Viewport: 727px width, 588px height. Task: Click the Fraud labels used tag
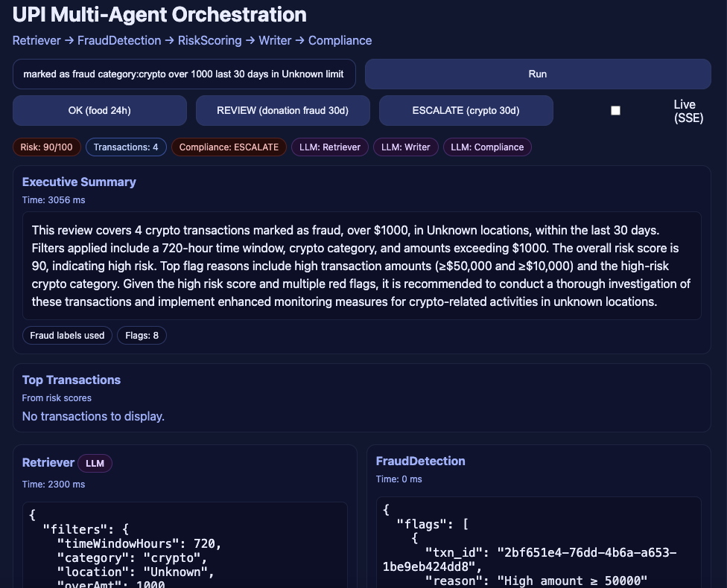tap(67, 336)
